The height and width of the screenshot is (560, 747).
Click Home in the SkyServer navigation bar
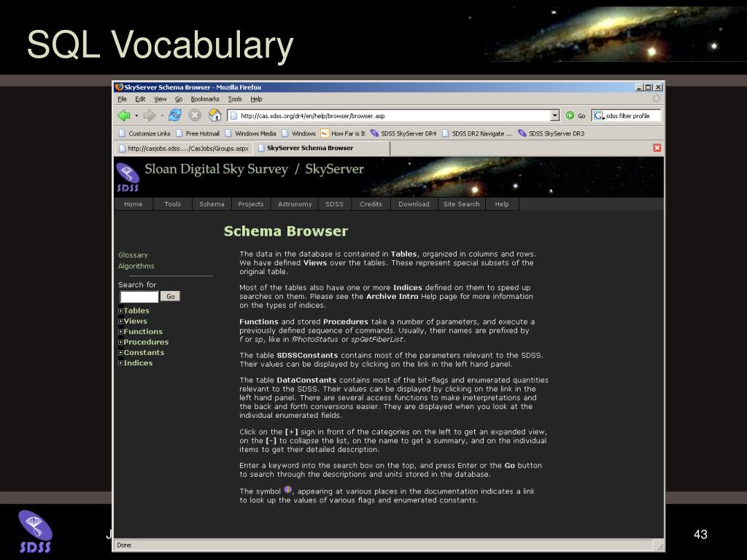(x=133, y=204)
